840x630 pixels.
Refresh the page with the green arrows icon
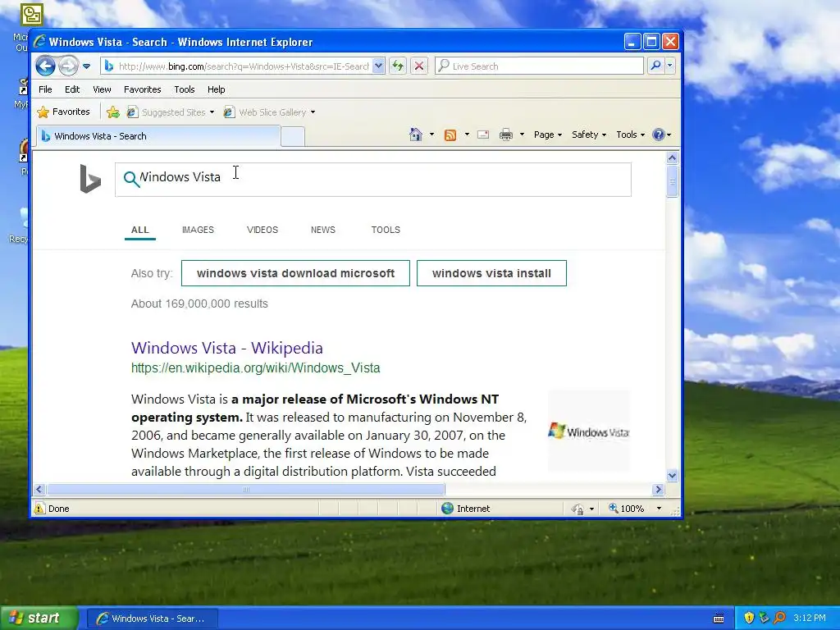tap(398, 66)
